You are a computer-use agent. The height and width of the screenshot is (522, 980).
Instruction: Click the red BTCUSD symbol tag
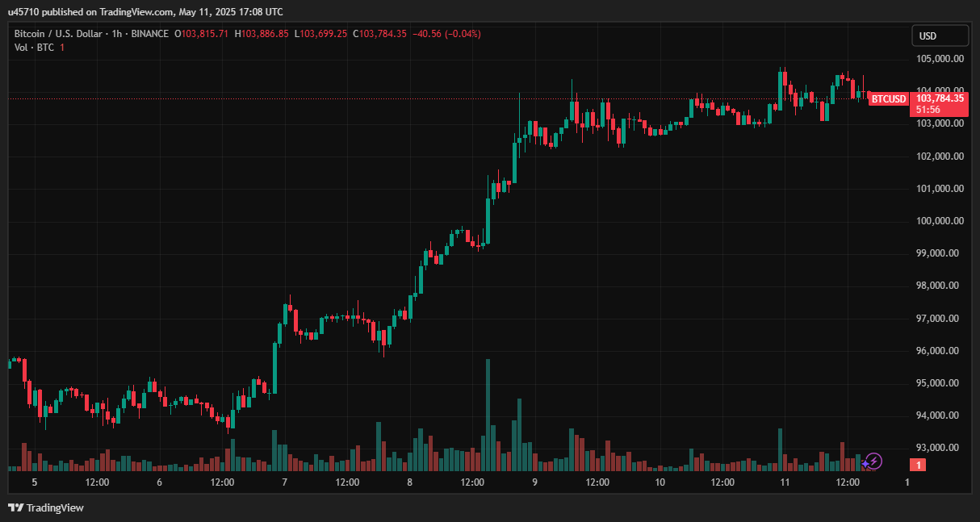pos(888,99)
